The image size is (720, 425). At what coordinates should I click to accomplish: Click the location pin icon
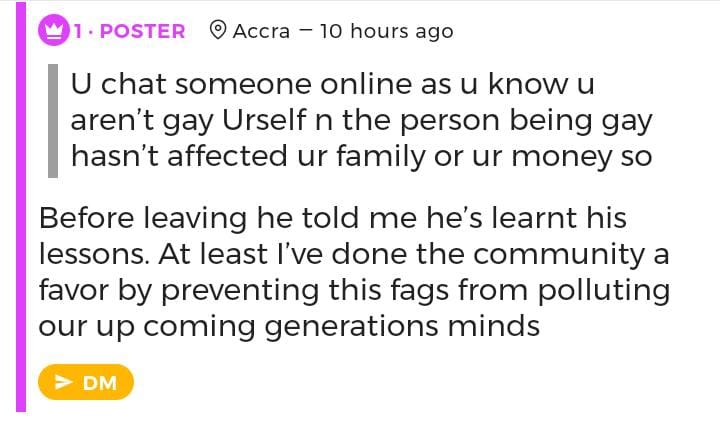pos(216,30)
